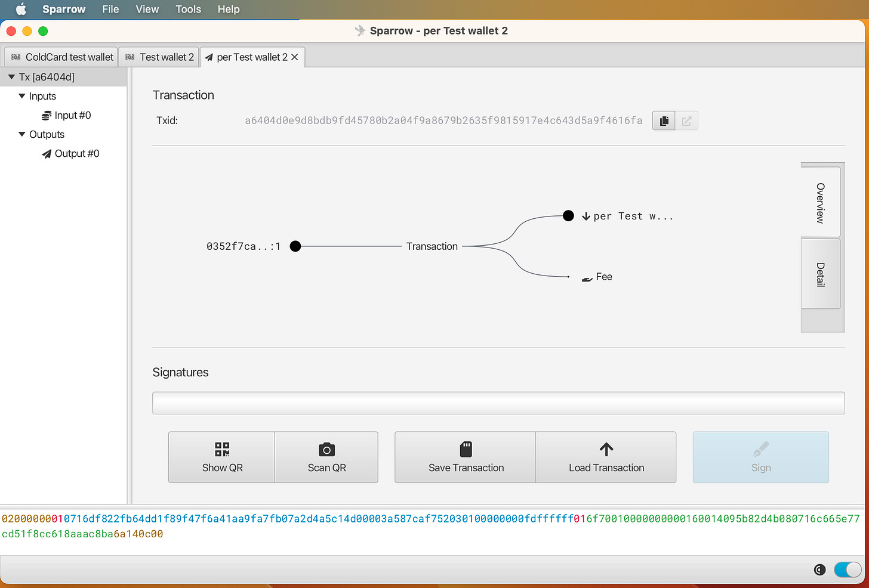Open the Apple menu

[21, 9]
